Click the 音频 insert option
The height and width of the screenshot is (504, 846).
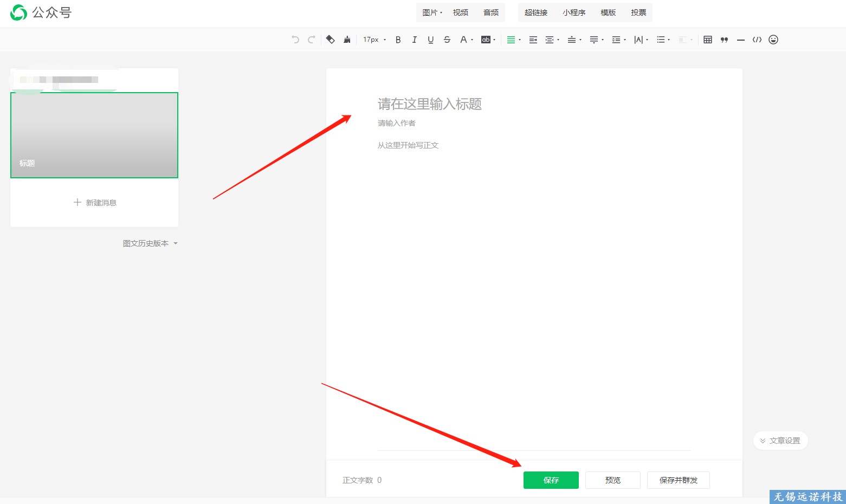click(491, 12)
